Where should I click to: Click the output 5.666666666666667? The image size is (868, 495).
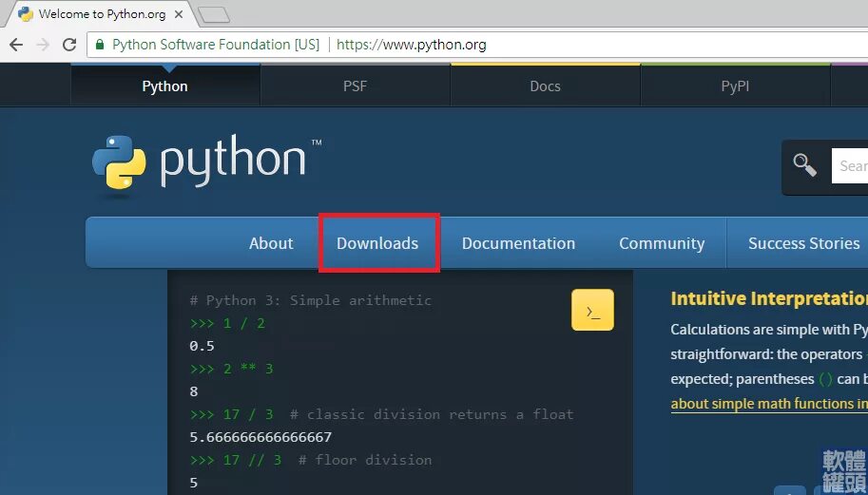260,437
